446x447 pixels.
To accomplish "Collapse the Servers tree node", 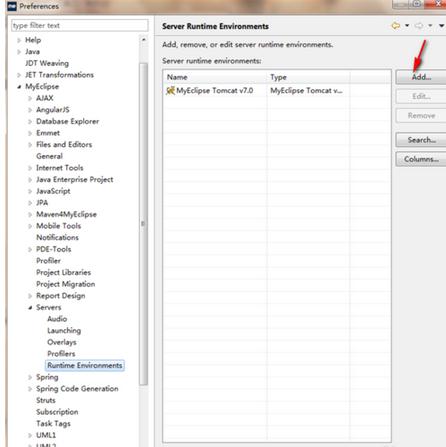I will 30,307.
